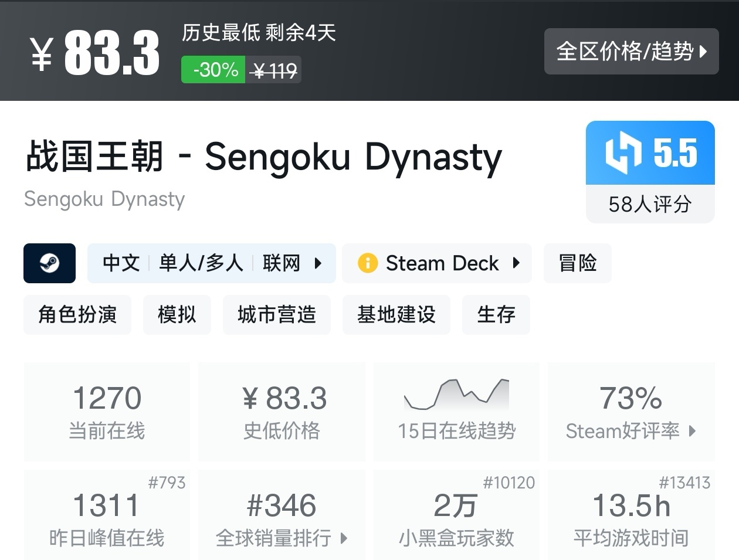Viewport: 739px width, 560px height.
Task: Tap the 模拟 tag
Action: coord(177,315)
